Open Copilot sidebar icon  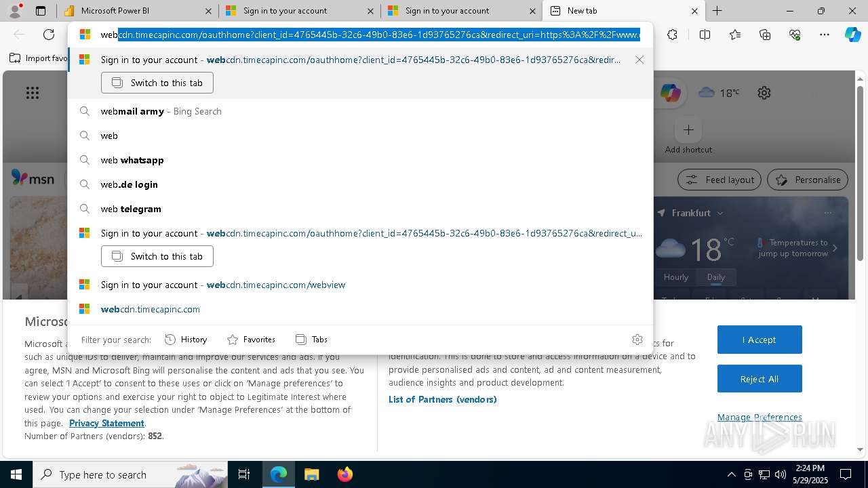pyautogui.click(x=852, y=35)
